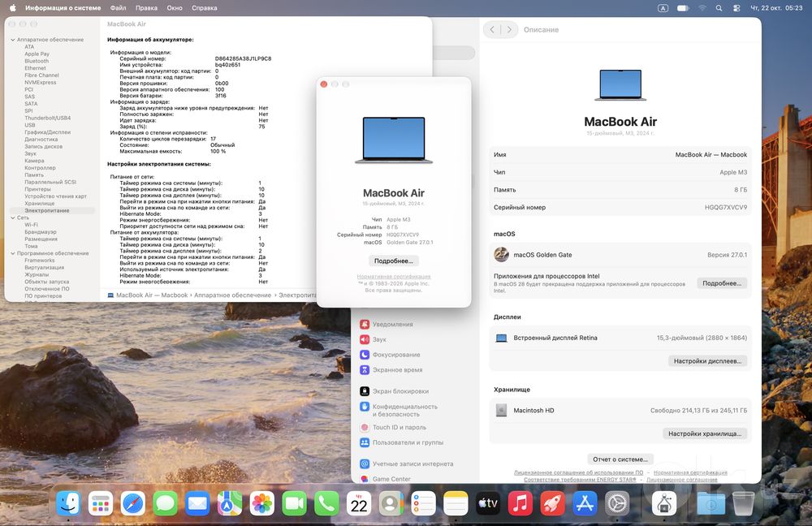Open Maps app in the Dock
This screenshot has height=526, width=812.
pyautogui.click(x=230, y=502)
